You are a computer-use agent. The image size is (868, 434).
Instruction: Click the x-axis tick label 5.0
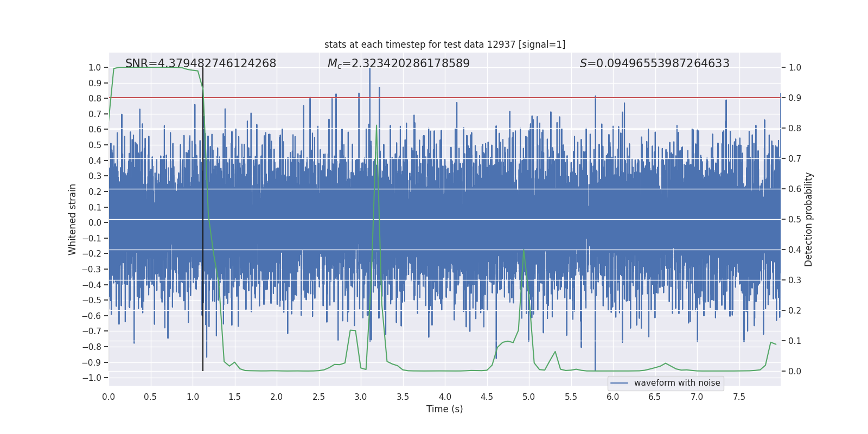(x=529, y=397)
